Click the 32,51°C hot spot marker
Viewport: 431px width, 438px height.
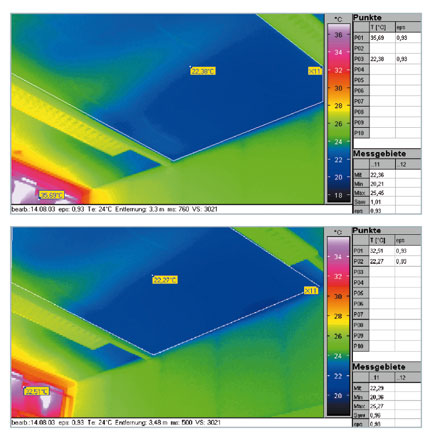[x=36, y=391]
